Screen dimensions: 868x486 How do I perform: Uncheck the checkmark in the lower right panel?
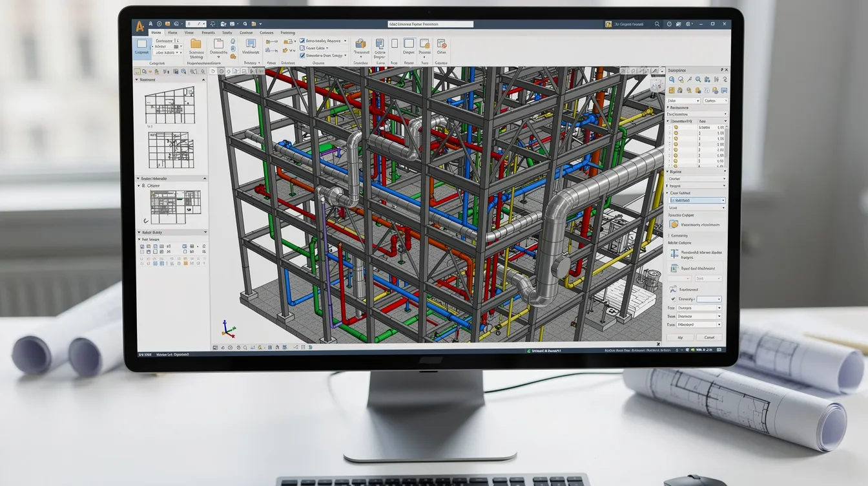click(673, 299)
